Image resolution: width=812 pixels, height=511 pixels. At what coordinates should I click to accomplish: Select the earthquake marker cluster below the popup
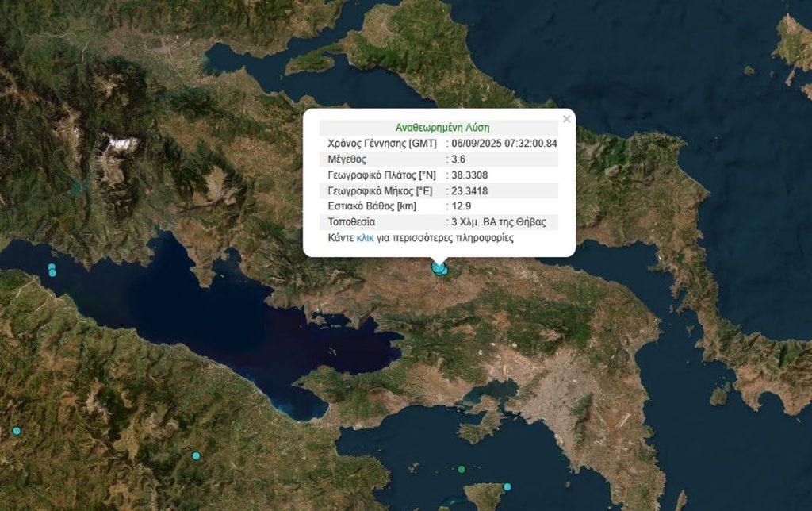click(439, 270)
